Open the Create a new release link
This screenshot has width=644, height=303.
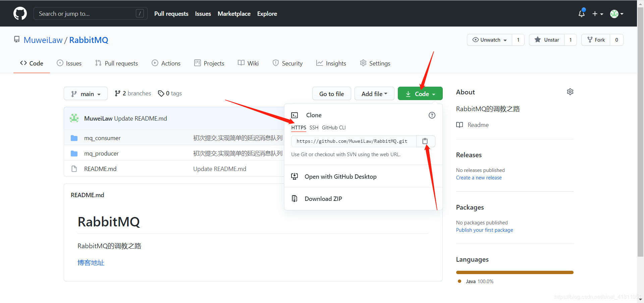click(x=479, y=177)
